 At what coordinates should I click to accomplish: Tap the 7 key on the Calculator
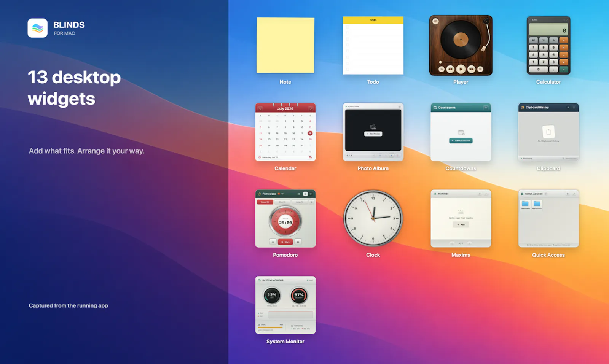(x=534, y=48)
